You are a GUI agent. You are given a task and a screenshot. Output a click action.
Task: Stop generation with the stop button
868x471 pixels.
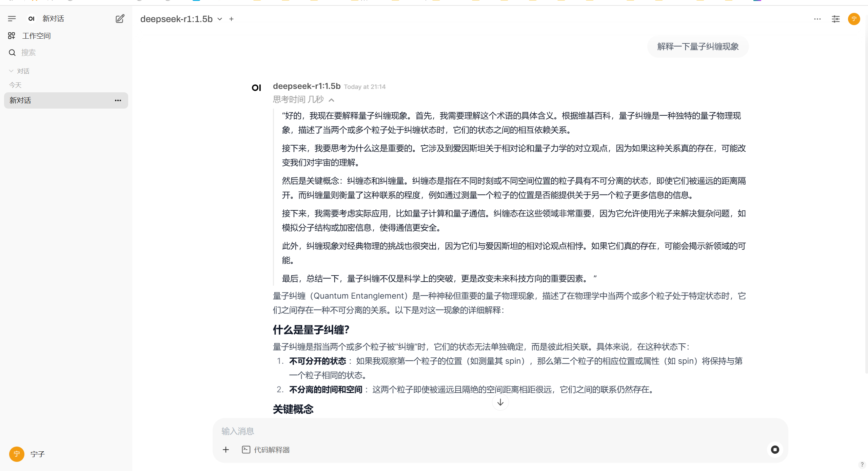tap(775, 450)
